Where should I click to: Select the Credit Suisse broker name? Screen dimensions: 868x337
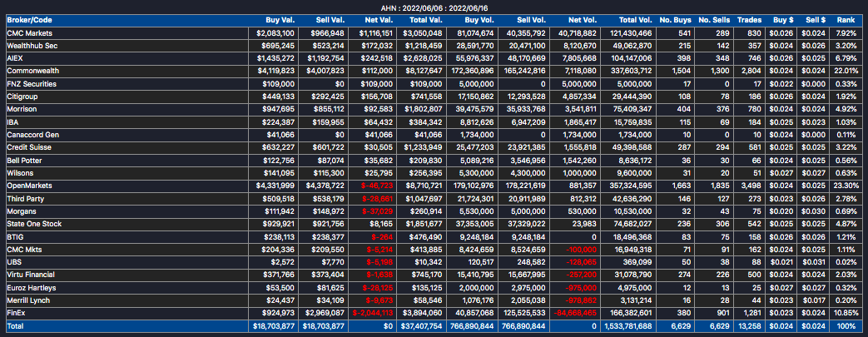[x=28, y=147]
